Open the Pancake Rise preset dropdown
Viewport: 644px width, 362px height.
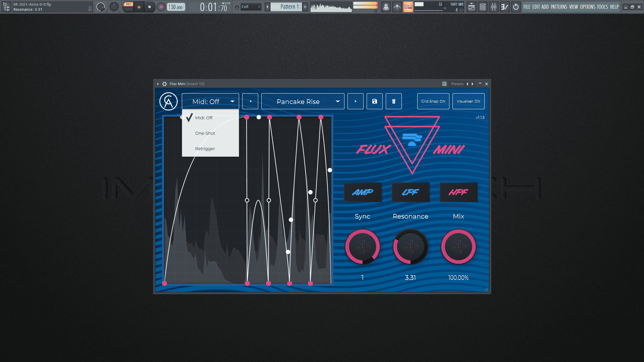(303, 101)
